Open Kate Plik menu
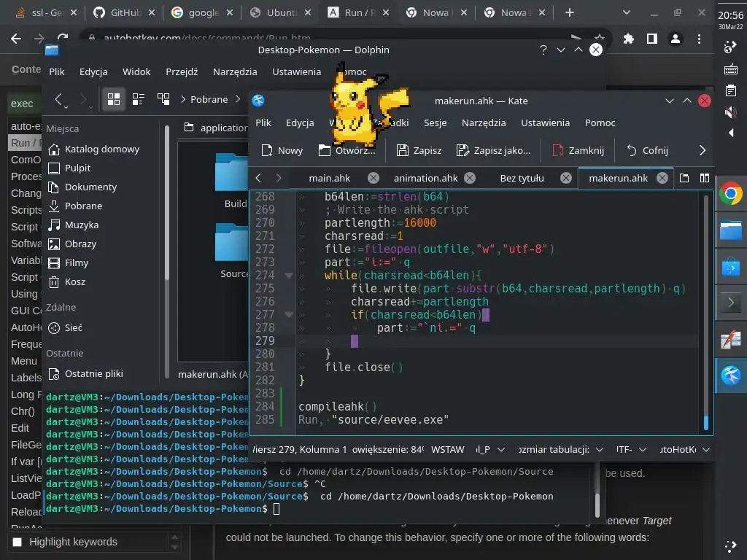Viewport: 747px width, 560px height. 263,122
